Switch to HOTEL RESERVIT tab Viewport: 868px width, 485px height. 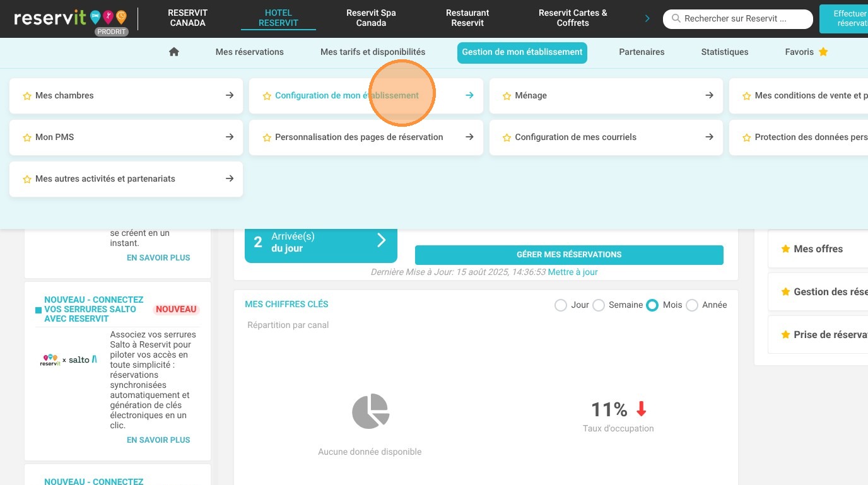coord(278,18)
